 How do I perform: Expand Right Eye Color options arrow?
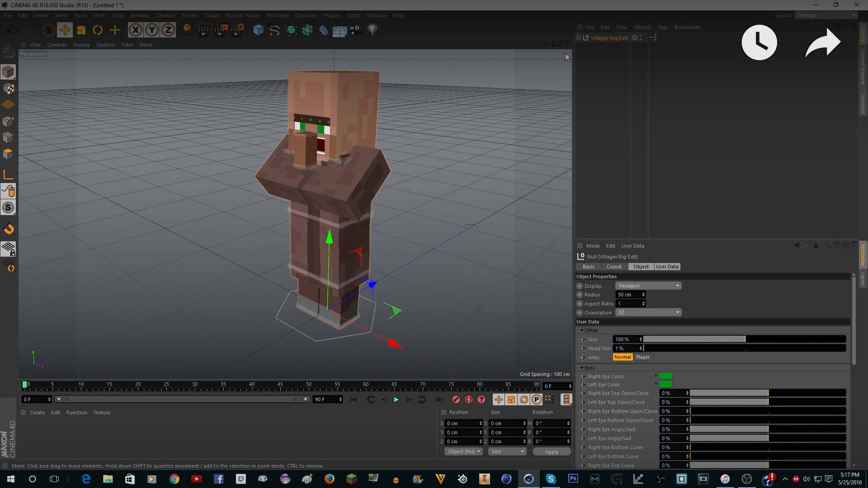[x=656, y=375]
